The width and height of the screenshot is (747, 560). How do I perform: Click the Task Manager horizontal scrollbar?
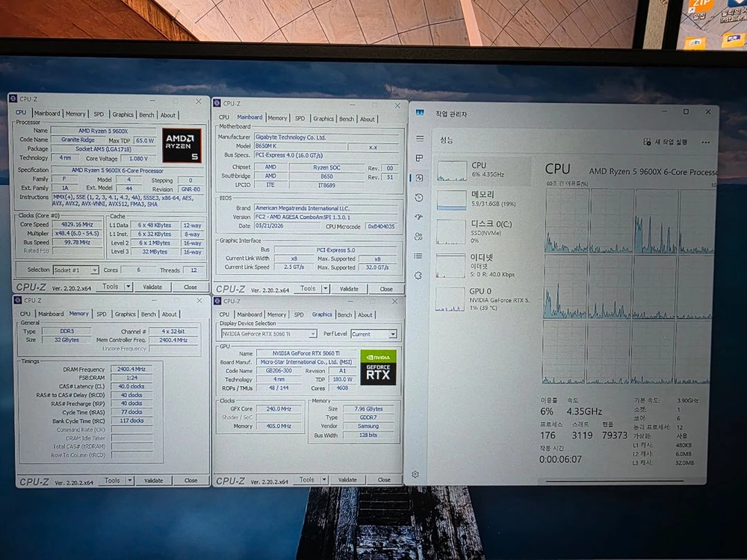click(614, 481)
